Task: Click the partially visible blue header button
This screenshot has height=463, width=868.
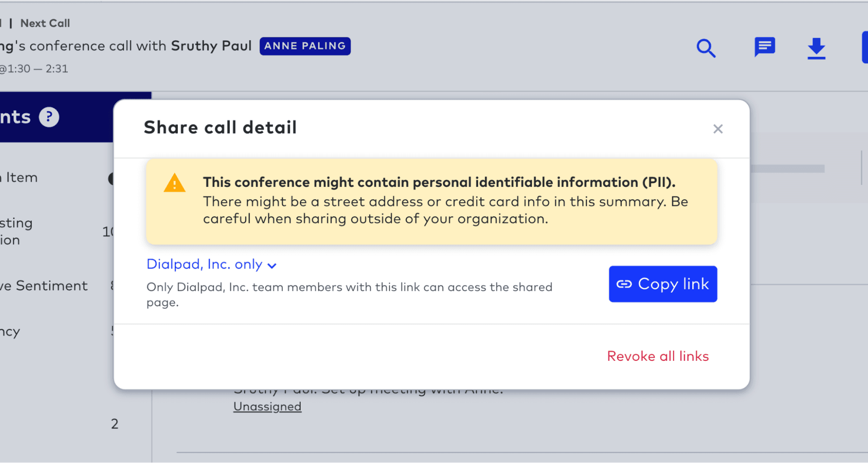Action: (x=865, y=47)
